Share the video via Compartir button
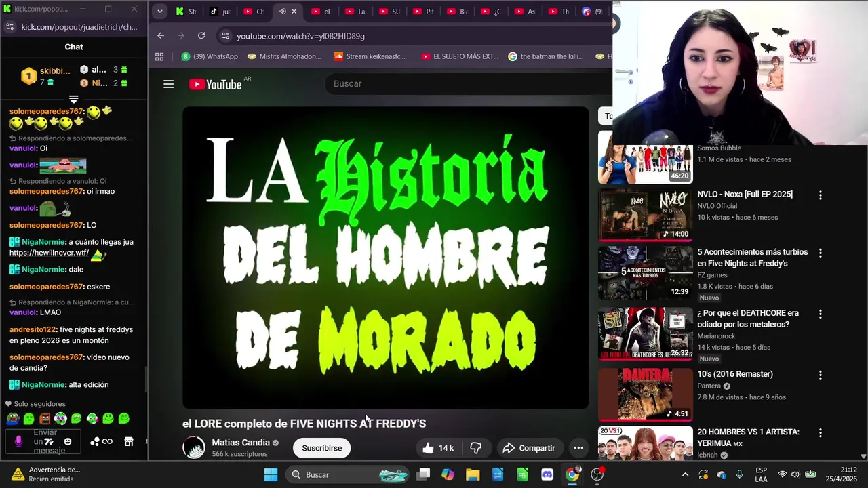868x488 pixels. (529, 448)
